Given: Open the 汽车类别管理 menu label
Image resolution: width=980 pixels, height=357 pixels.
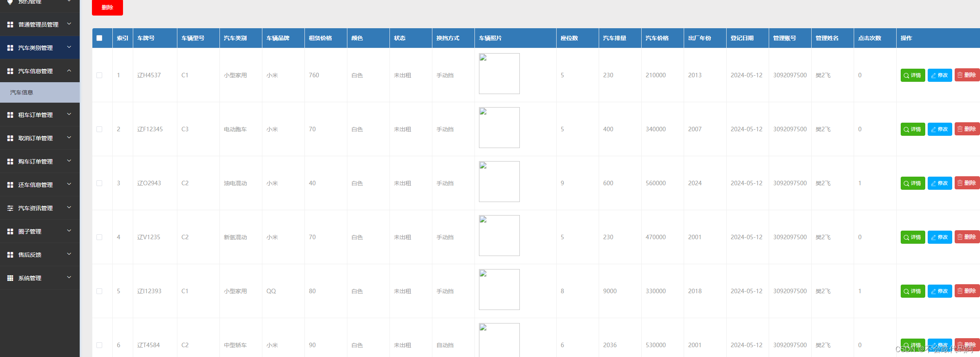Looking at the screenshot, I should (x=36, y=48).
